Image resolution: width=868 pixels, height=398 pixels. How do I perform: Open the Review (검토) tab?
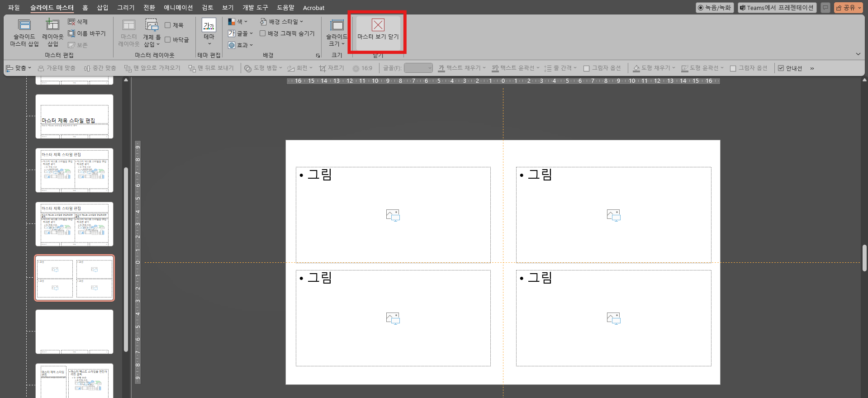click(x=208, y=8)
